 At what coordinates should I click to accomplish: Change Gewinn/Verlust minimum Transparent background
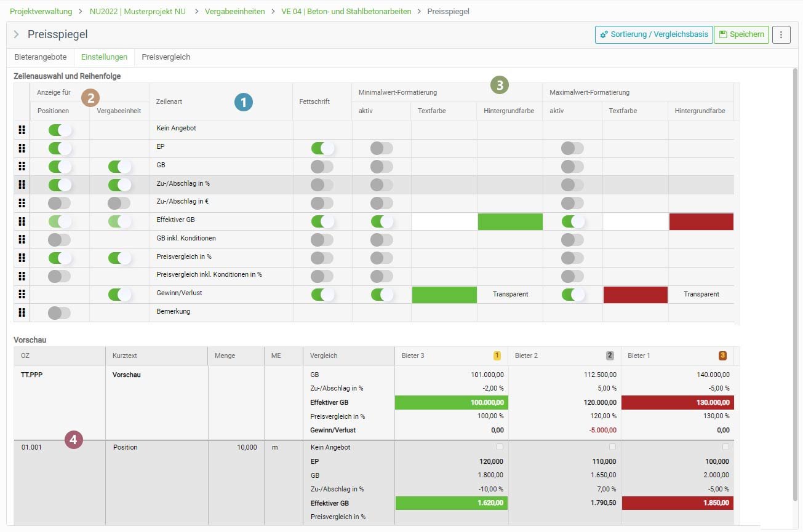tap(510, 295)
